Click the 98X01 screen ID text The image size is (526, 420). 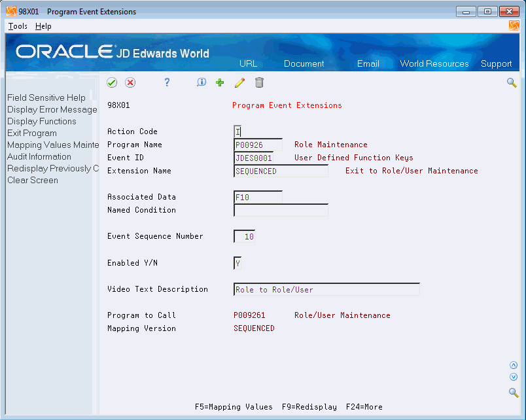click(x=118, y=105)
